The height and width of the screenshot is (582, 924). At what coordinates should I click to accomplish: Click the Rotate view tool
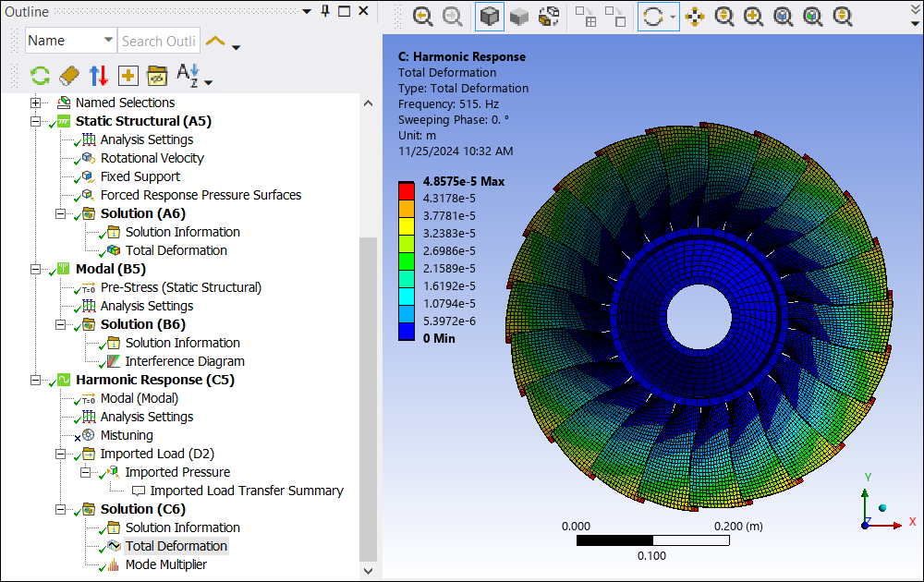652,16
